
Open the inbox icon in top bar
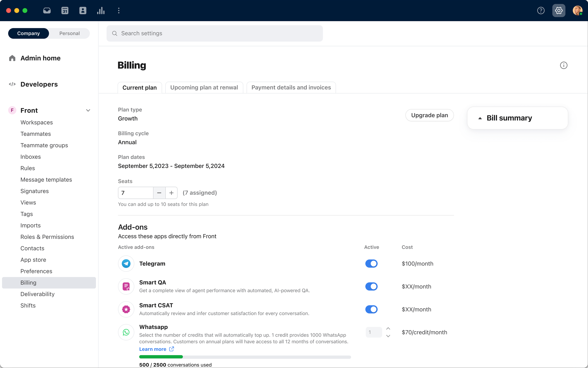coord(47,10)
